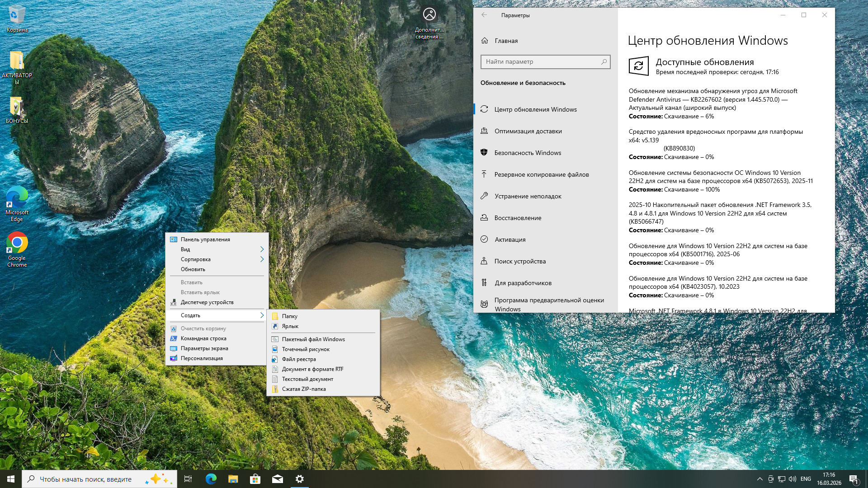The image size is (868, 488).
Task: Click the refresh updates icon
Action: [x=638, y=66]
